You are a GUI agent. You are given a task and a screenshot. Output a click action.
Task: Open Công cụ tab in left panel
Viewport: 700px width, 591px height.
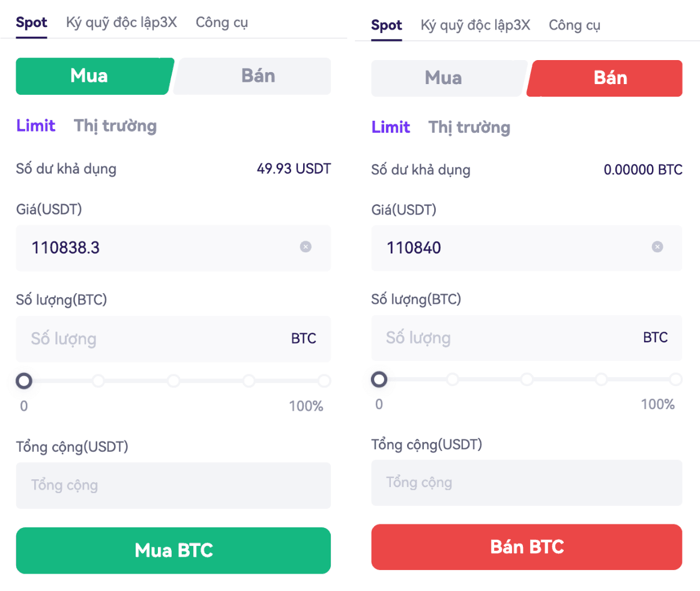(222, 22)
